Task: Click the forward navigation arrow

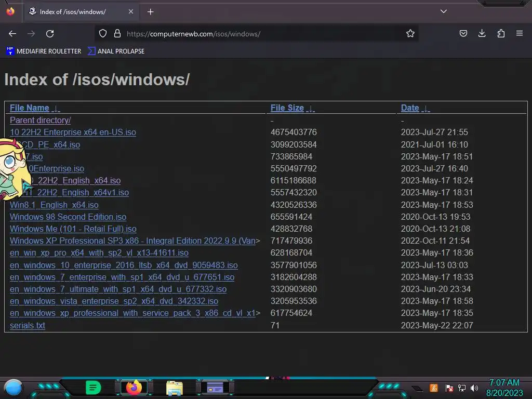Action: coord(31,34)
